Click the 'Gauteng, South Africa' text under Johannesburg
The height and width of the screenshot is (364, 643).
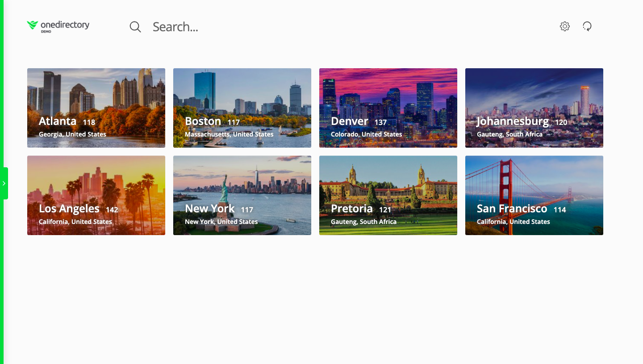pos(509,134)
